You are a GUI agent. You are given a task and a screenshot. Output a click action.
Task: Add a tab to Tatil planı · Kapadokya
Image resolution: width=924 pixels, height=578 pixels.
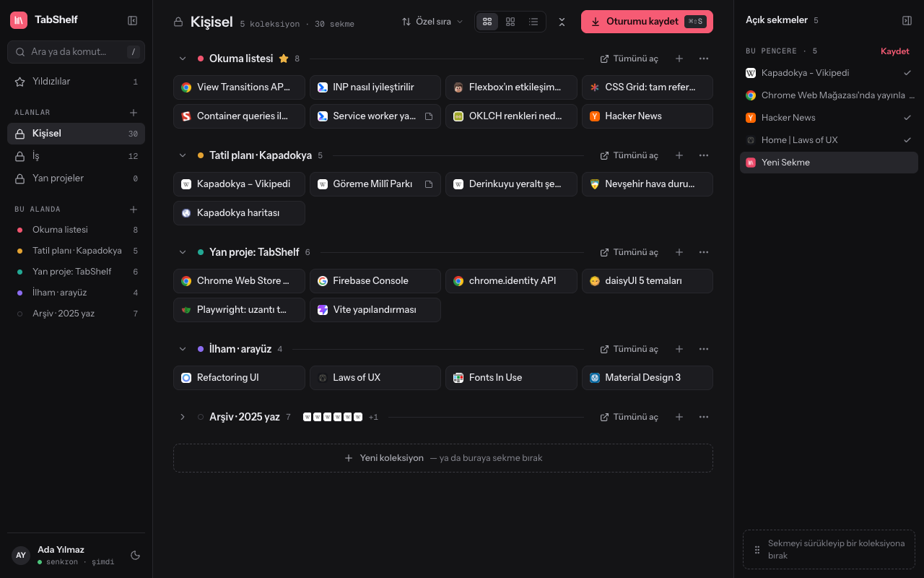pyautogui.click(x=679, y=155)
